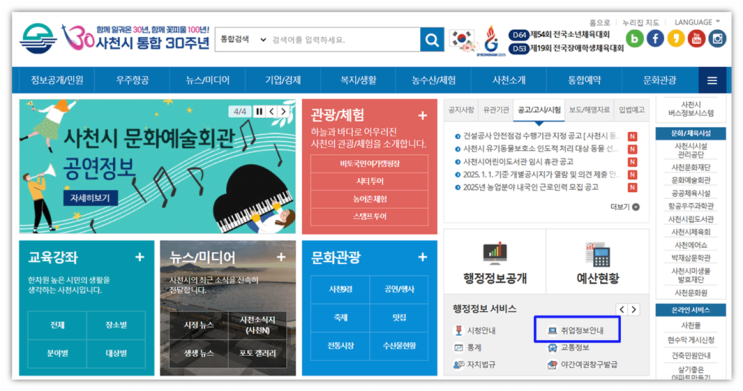Open 농어촌체험 tourism link
The width and height of the screenshot is (743, 391).
[370, 199]
